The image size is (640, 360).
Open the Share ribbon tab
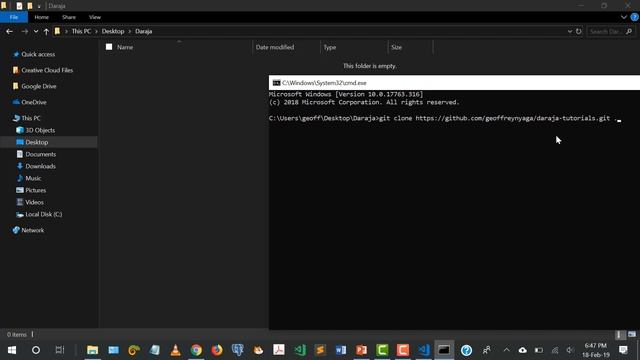point(69,17)
